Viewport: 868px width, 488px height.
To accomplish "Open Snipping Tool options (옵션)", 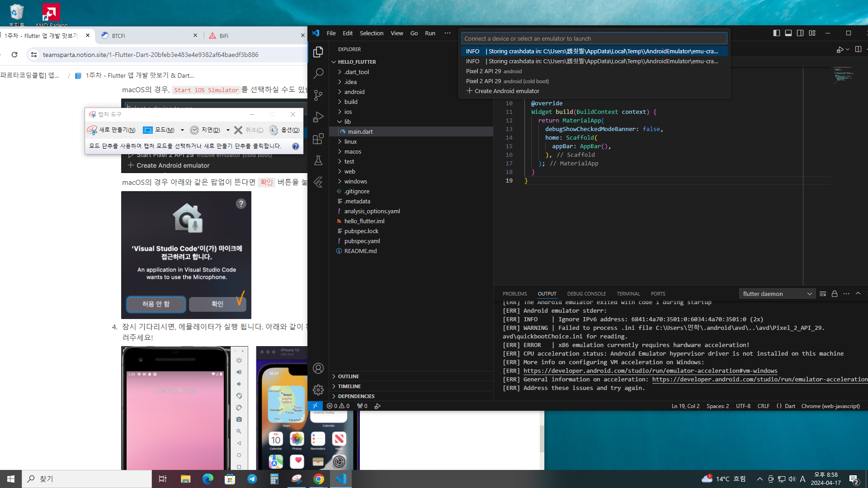I will tap(284, 130).
